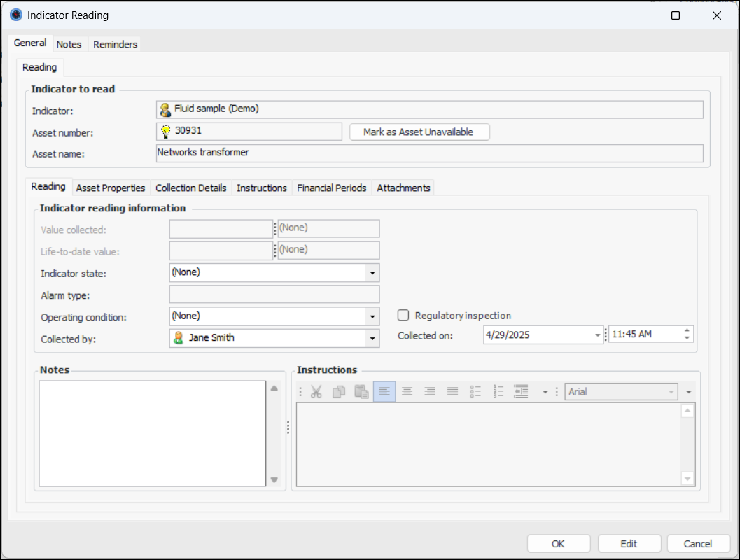Click the Copy icon in Instructions toolbar
Image resolution: width=740 pixels, height=560 pixels.
tap(338, 392)
